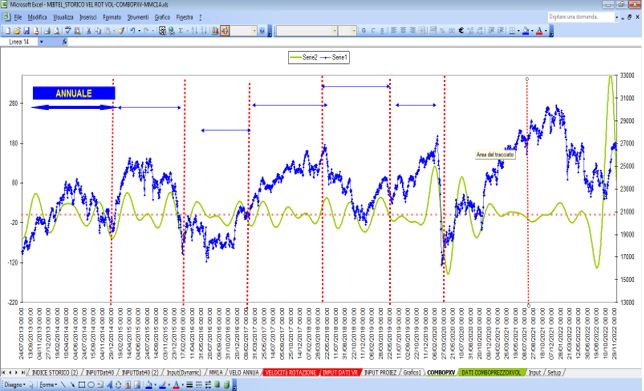This screenshot has height=391, width=644.
Task: Open the Chart Wizard icon
Action: (x=215, y=31)
